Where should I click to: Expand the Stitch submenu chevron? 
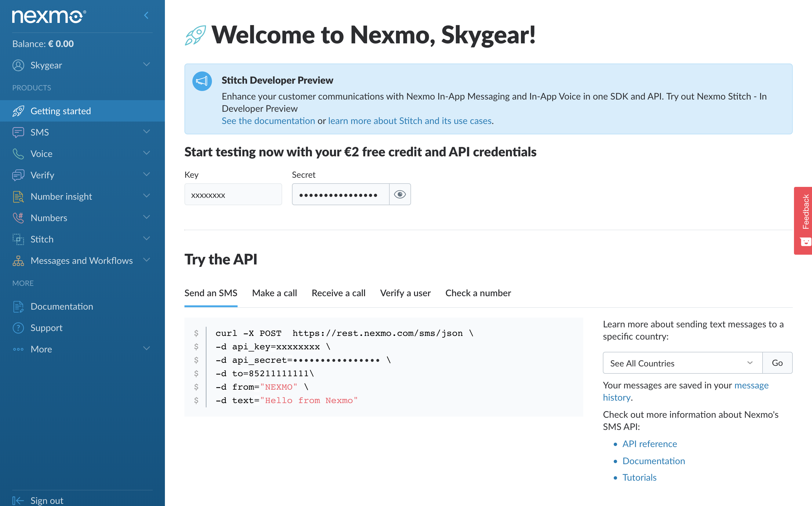point(147,238)
